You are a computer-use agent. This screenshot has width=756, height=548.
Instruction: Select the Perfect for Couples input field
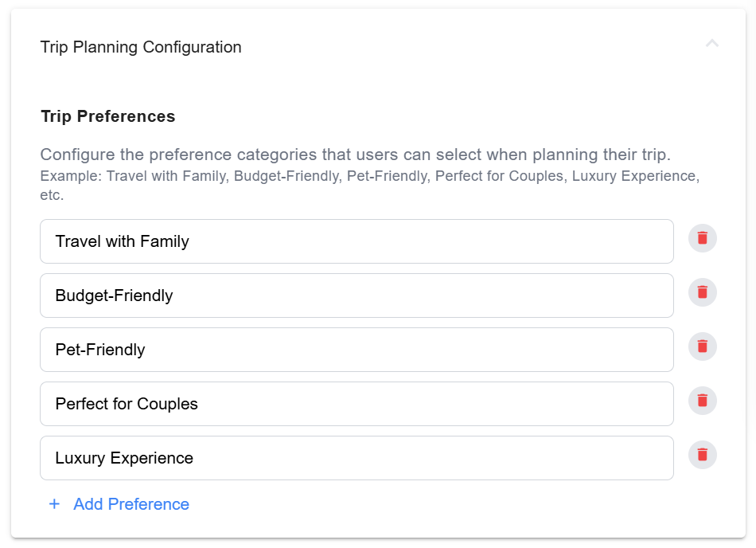click(357, 404)
